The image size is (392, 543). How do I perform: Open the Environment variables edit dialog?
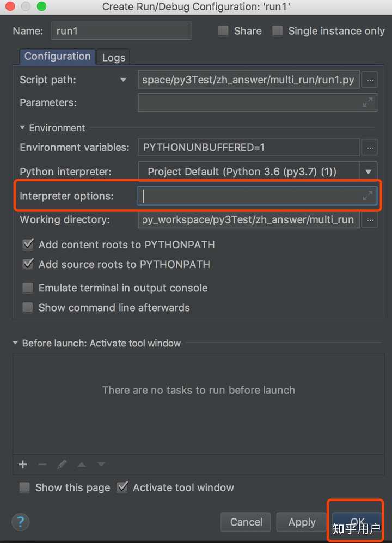[x=370, y=147]
